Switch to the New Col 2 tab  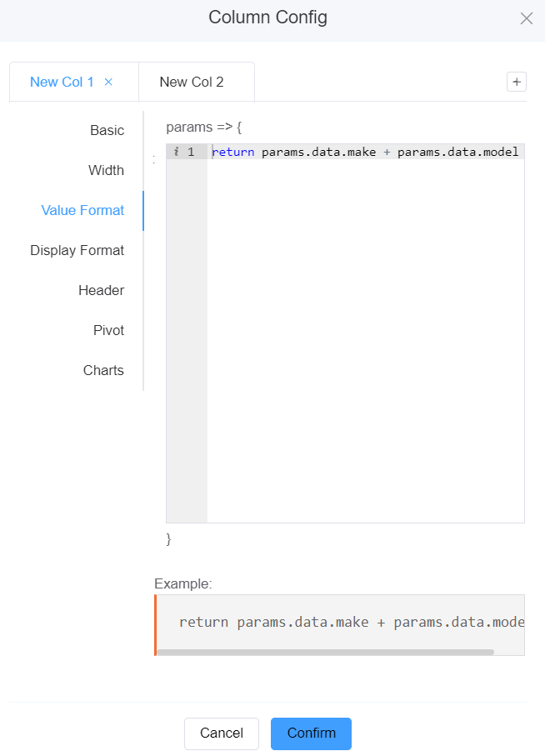pos(192,82)
